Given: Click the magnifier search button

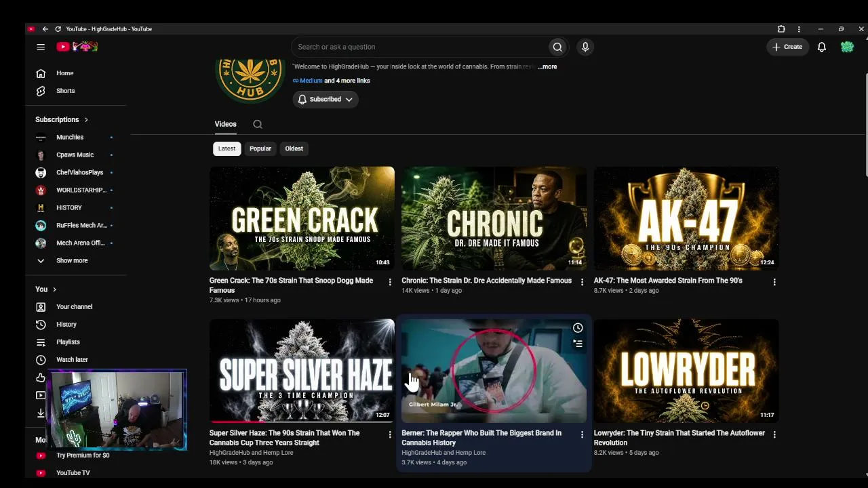Looking at the screenshot, I should [557, 47].
